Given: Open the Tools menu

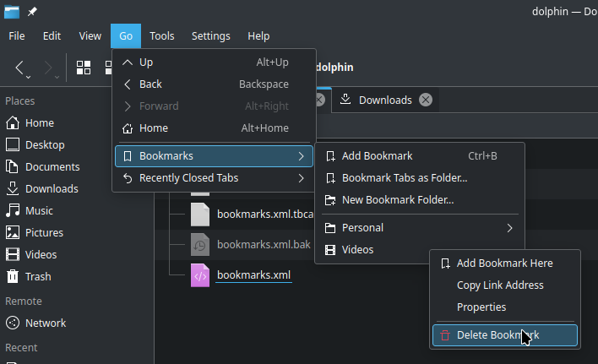Looking at the screenshot, I should pos(161,35).
